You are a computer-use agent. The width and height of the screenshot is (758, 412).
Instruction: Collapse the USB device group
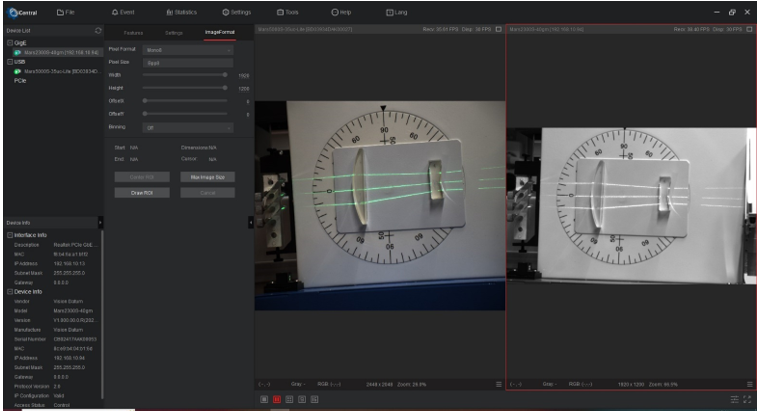pos(9,61)
